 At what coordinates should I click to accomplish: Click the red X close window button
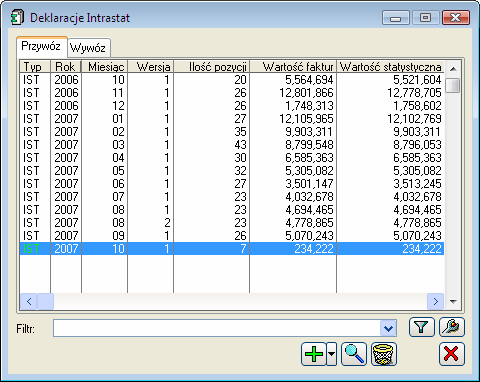[x=452, y=354]
